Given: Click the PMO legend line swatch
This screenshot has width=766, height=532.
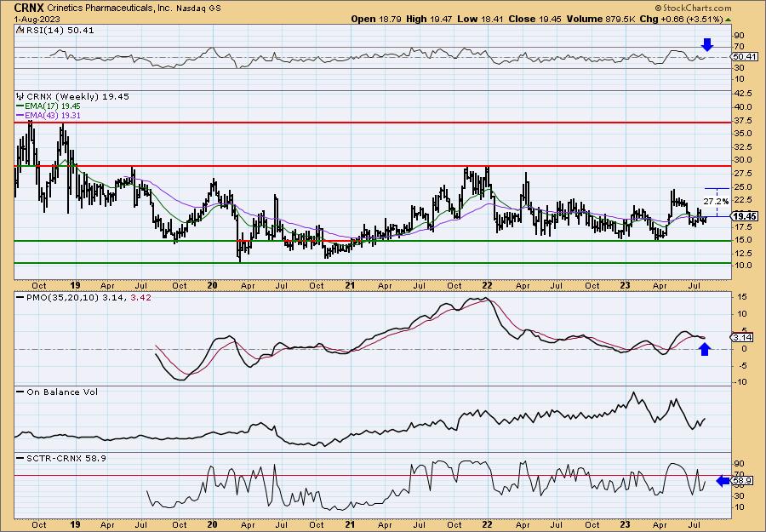Looking at the screenshot, I should [20, 296].
